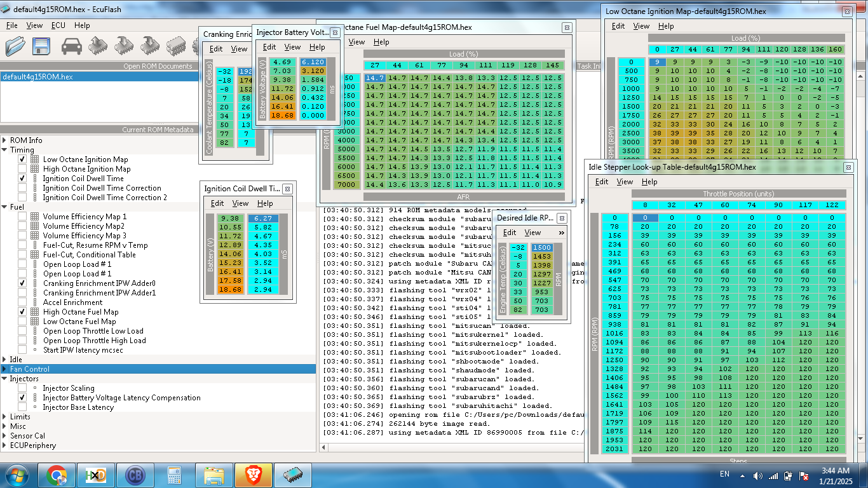Open the ECU menu in the main menu bar
The height and width of the screenshot is (488, 868).
(x=58, y=25)
